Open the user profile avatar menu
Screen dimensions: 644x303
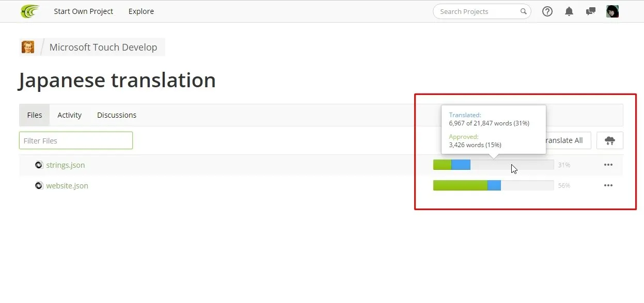[x=612, y=11]
